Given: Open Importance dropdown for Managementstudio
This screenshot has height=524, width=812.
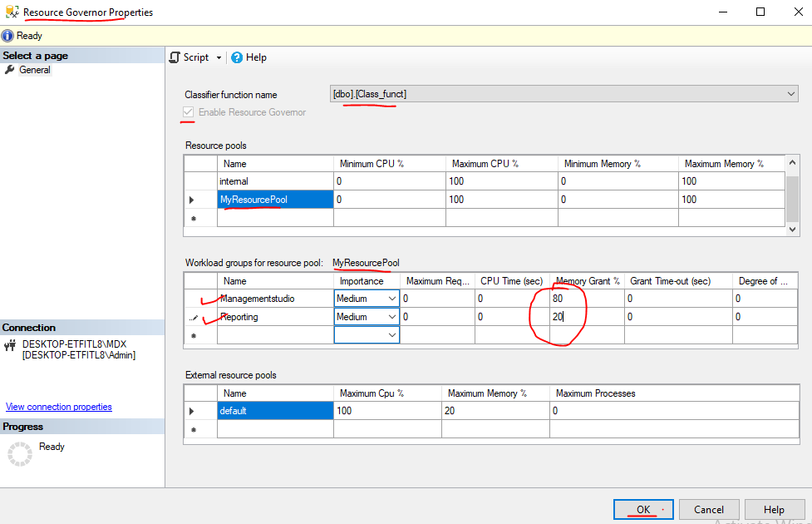Looking at the screenshot, I should coord(392,299).
